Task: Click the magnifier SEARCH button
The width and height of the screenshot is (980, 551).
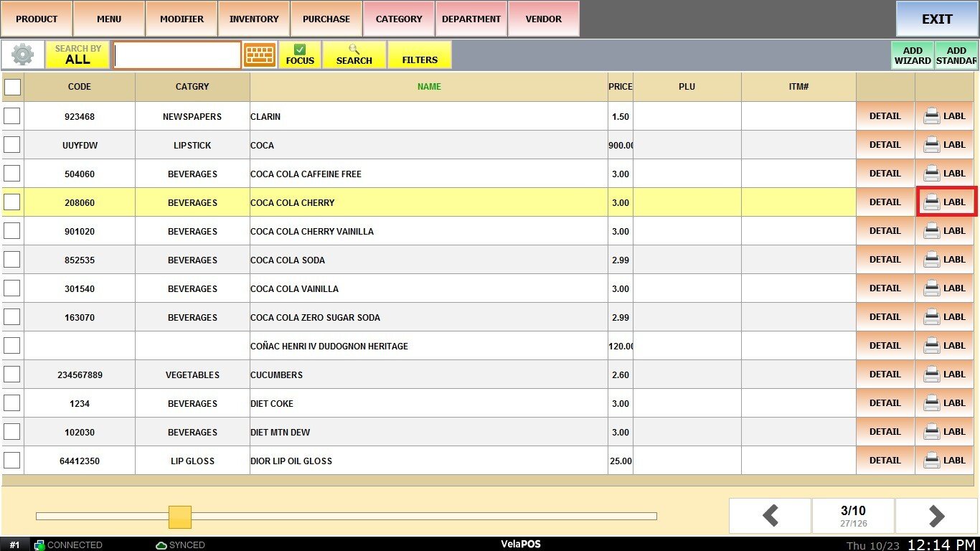Action: click(354, 55)
